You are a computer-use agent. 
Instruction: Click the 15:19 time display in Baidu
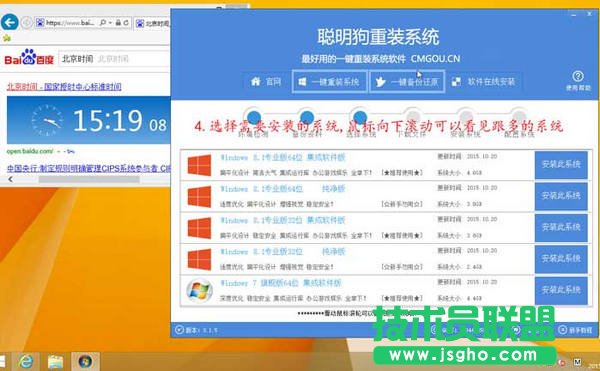coord(108,121)
